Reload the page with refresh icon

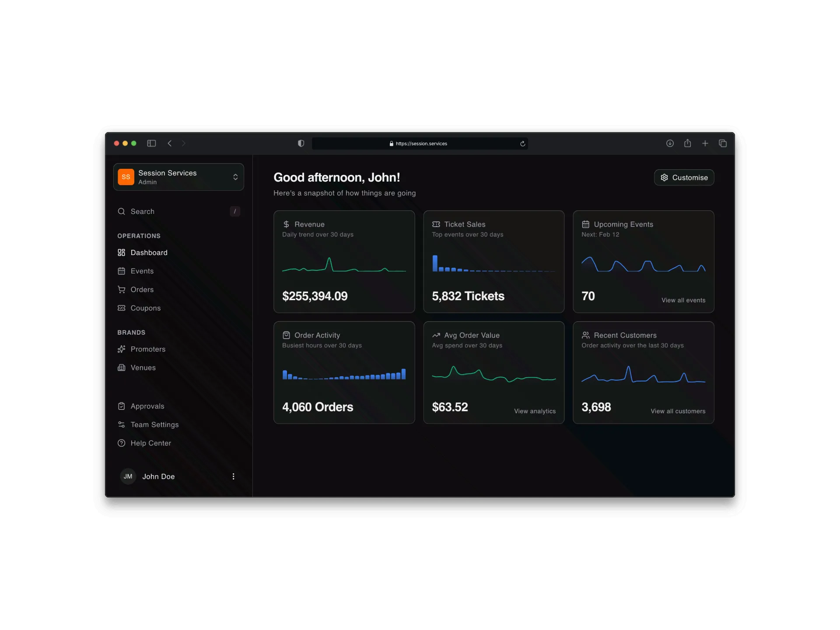[x=522, y=143]
